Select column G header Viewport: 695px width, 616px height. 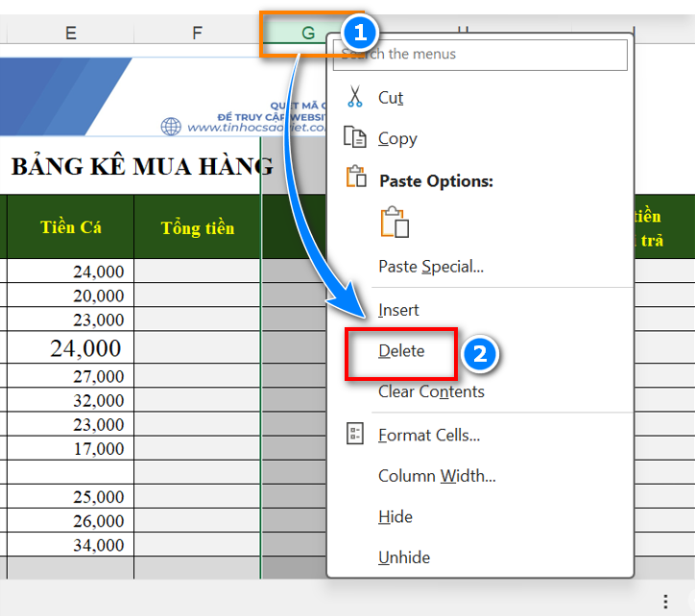[307, 33]
